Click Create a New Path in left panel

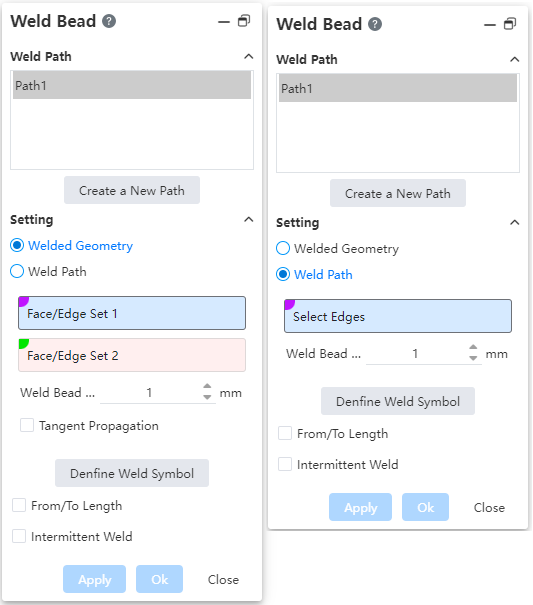pyautogui.click(x=132, y=190)
